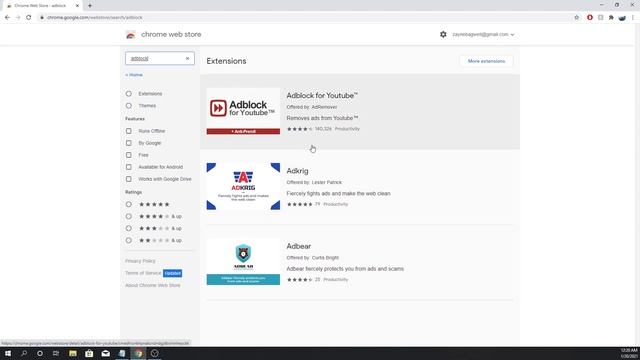Reload the Chrome Web Store page

coord(28,18)
